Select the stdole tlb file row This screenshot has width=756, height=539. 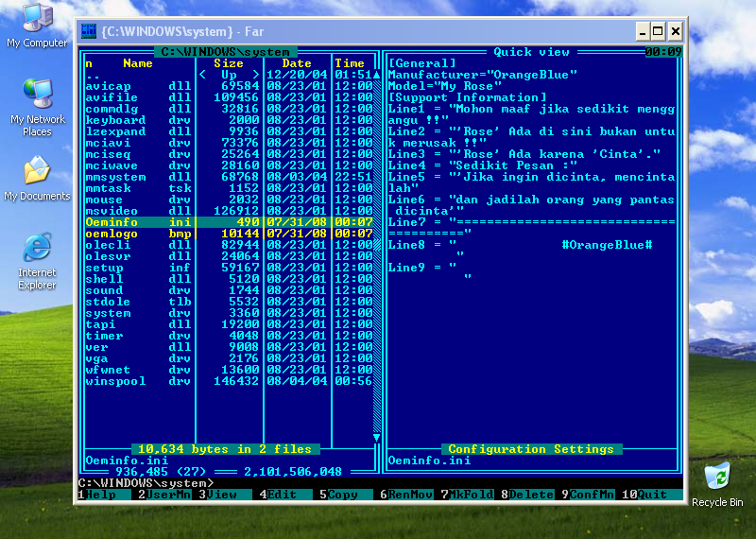pos(229,302)
